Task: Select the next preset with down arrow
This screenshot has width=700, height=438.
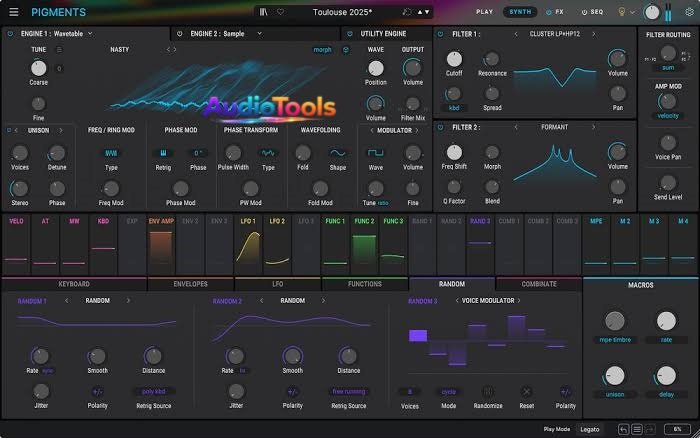Action: pyautogui.click(x=427, y=12)
